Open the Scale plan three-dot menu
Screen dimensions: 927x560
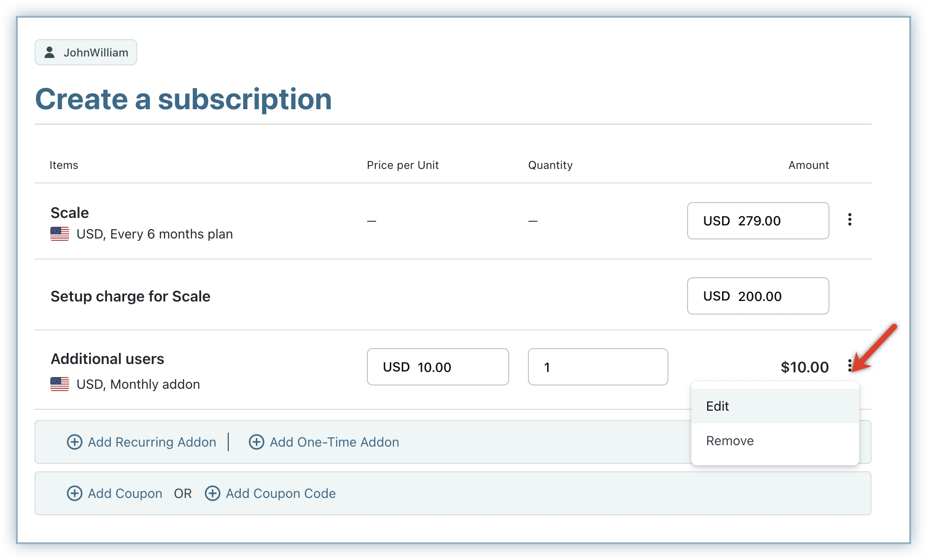coord(850,220)
